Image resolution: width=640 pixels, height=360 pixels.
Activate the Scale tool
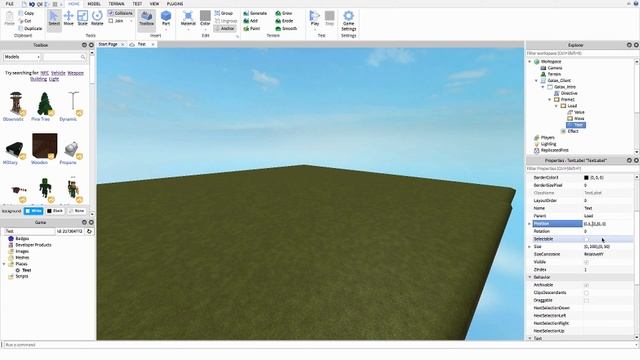tap(82, 19)
